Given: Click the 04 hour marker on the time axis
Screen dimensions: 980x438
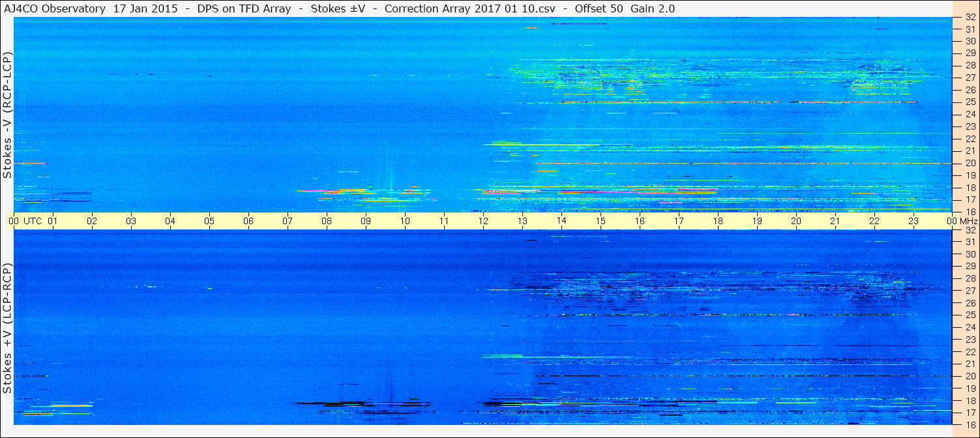Looking at the screenshot, I should (x=170, y=222).
